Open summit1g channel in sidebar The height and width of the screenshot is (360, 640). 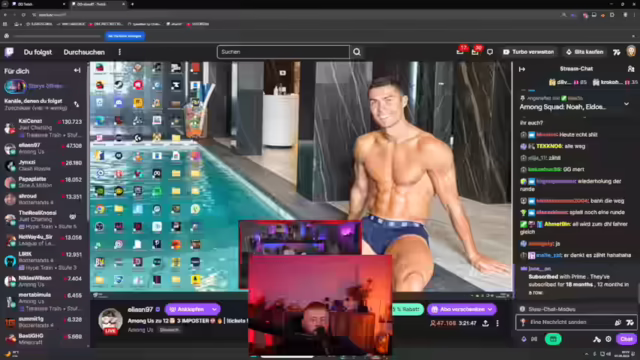click(43, 322)
